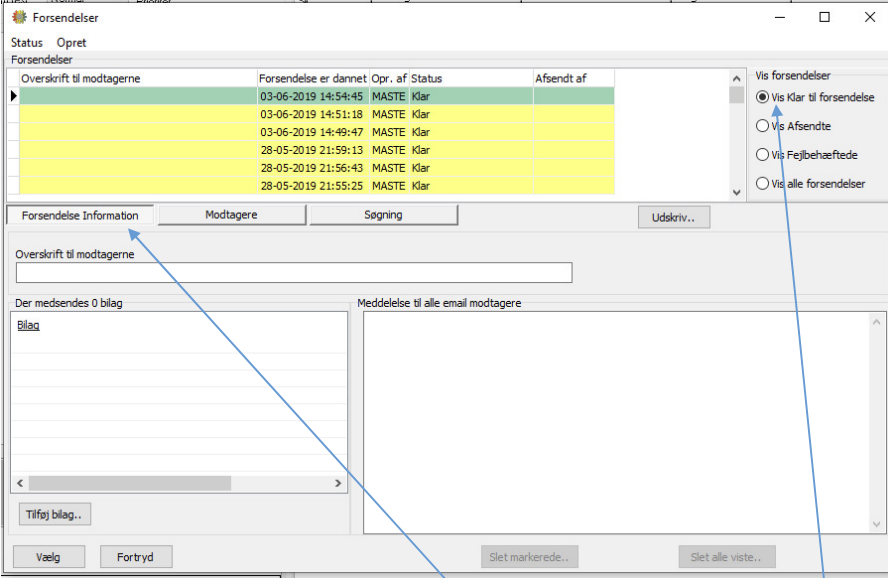Click scroll up arrow of Forsendelser list
The image size is (888, 578).
pos(736,79)
